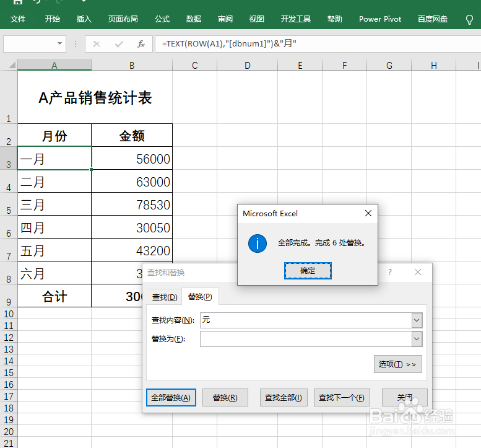Select row 15 header
Viewport: 481px width, 448px height.
pos(9,373)
